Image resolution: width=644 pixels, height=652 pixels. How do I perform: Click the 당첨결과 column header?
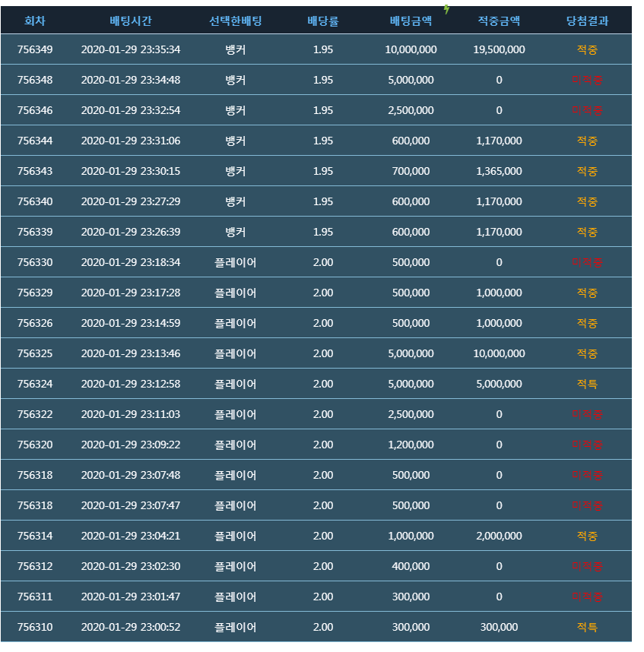click(x=587, y=21)
